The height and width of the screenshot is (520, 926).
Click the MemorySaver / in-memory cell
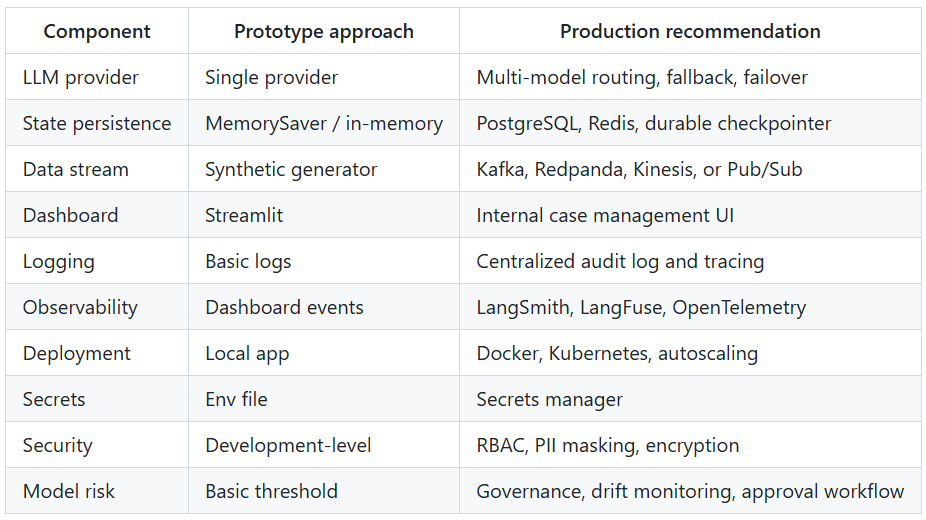pyautogui.click(x=324, y=123)
